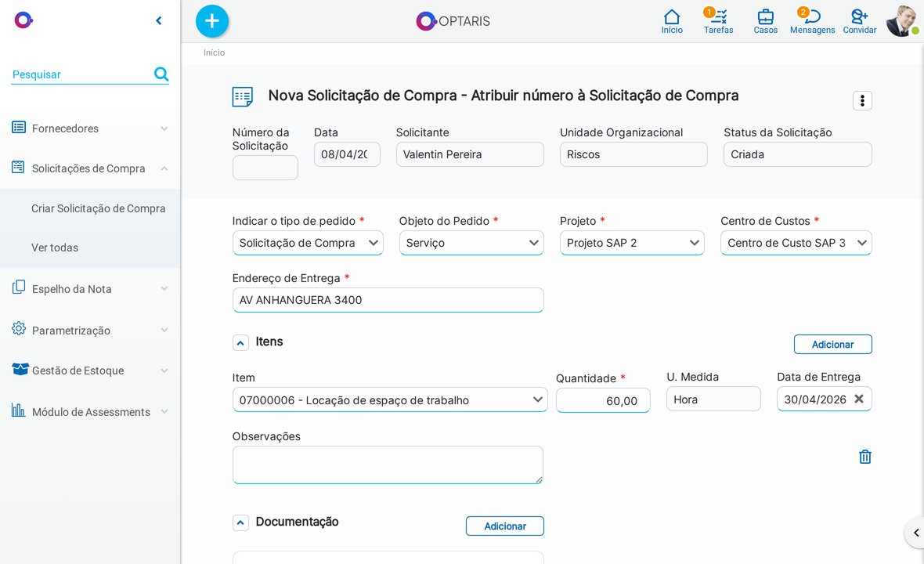The height and width of the screenshot is (564, 924).
Task: Expand Gestão de Estoque menu
Action: click(89, 370)
